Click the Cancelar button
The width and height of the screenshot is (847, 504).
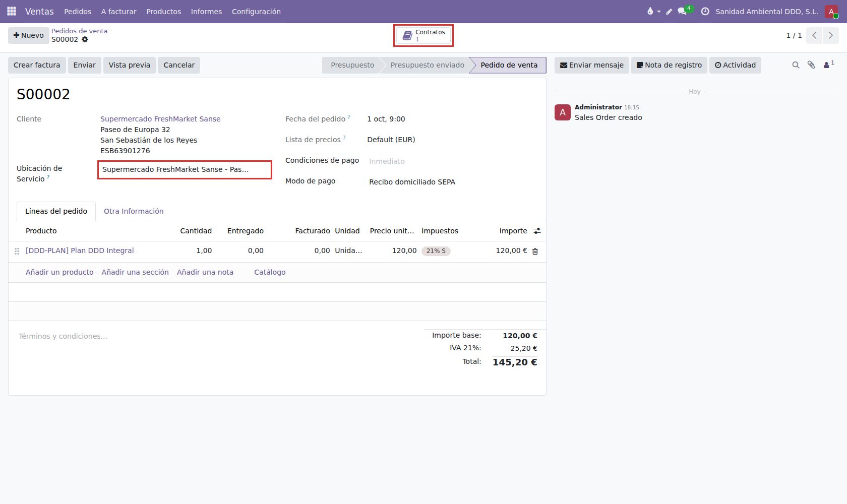pos(179,65)
